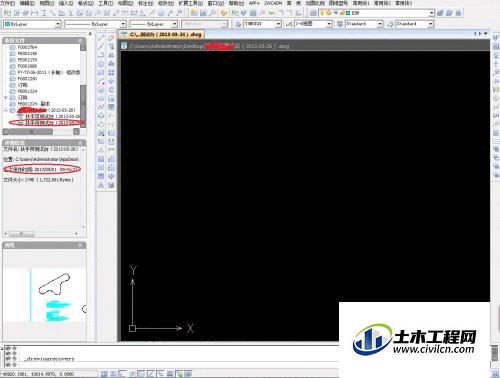Open the layer list dropdown arrow

[432, 13]
